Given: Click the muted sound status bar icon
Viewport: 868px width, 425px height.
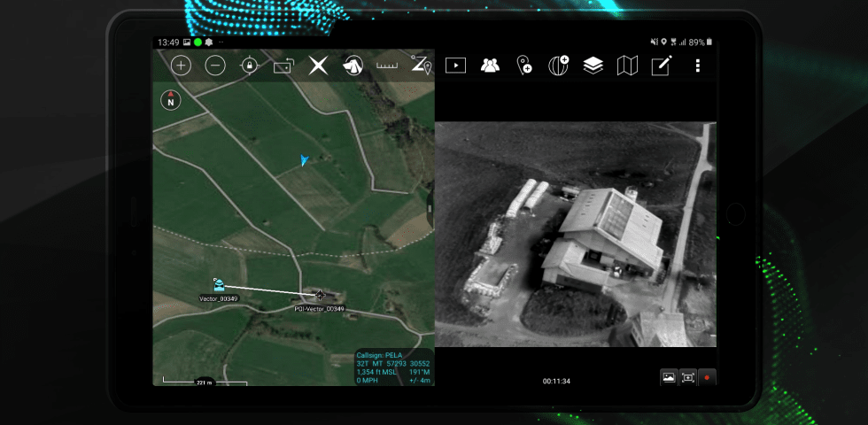Looking at the screenshot, I should pos(655,42).
